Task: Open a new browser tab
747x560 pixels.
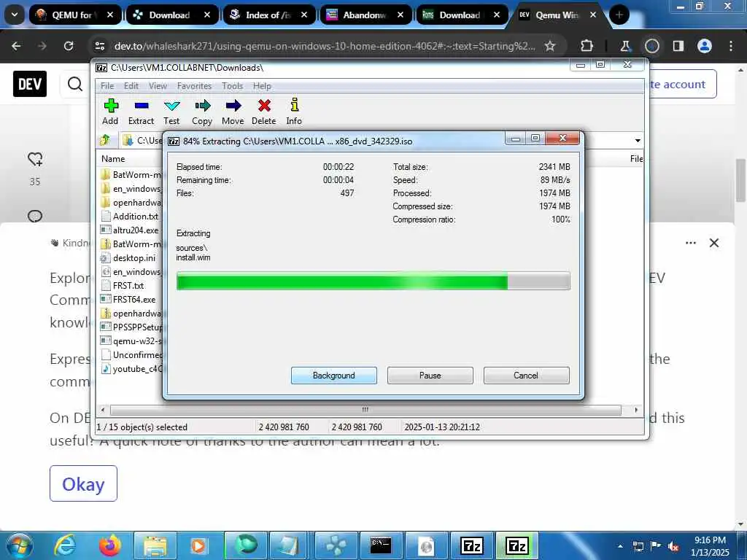Action: coord(619,15)
